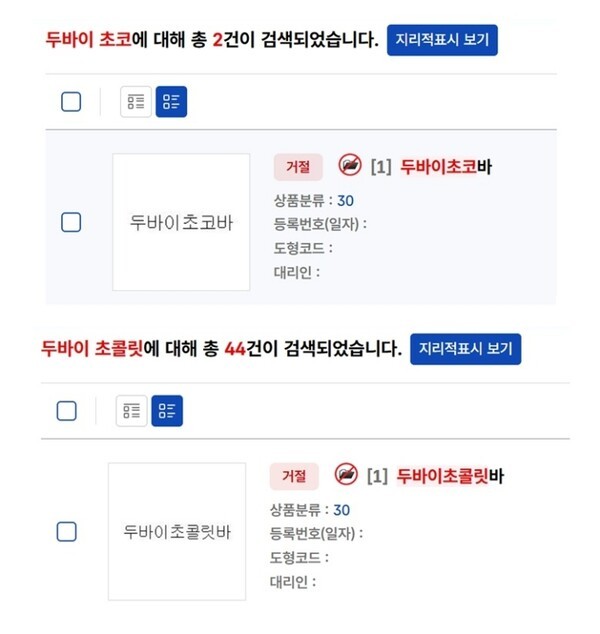Open the 두바이초콜릿바 trademark thumbnail image
600x634 pixels.
[x=177, y=532]
